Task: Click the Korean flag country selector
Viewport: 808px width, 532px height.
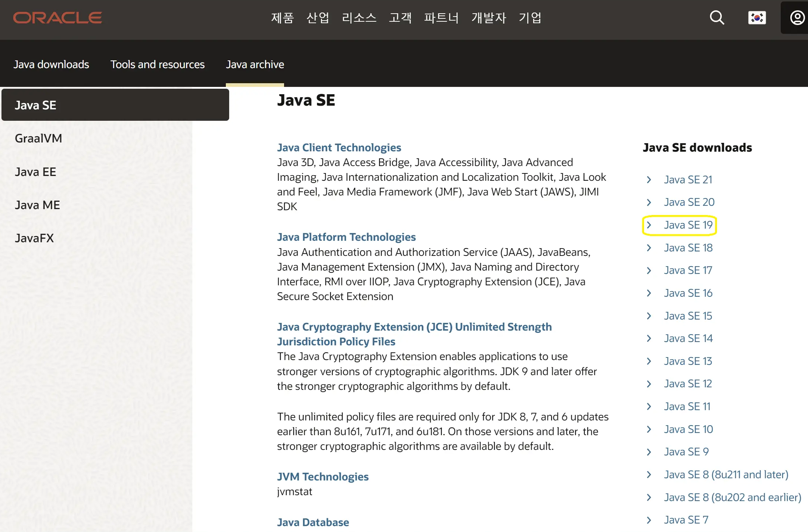Action: pos(757,18)
